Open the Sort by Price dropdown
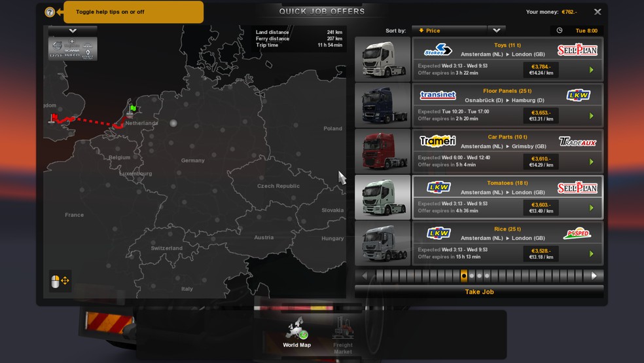 click(450, 30)
